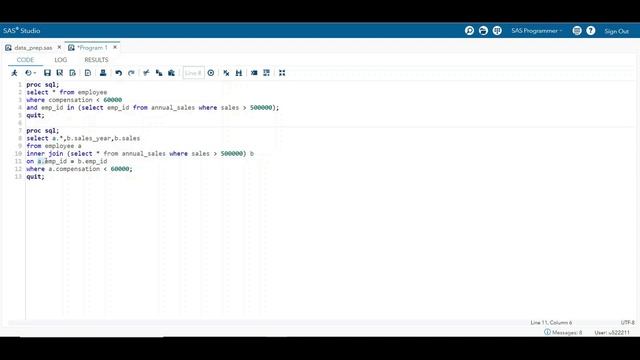Click the 'select a.*,b.sales_year,b.sales' line
This screenshot has width=640, height=360.
83,138
